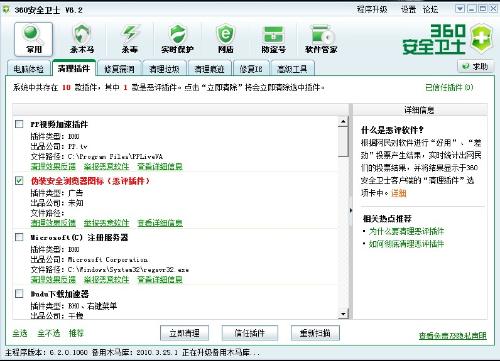Click the red 伪装安全浏览器图标 plugin title
Image resolution: width=500 pixels, height=361 pixels.
coord(90,181)
